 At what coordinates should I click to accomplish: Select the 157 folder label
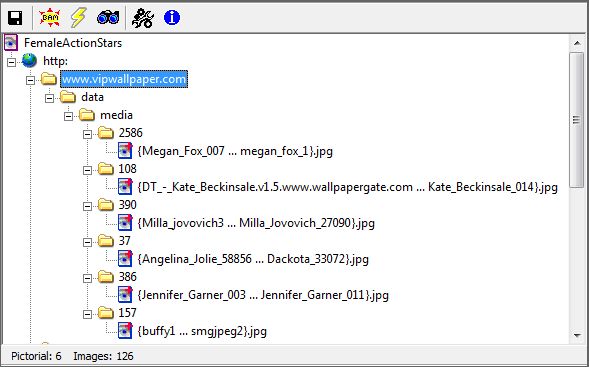pyautogui.click(x=128, y=313)
